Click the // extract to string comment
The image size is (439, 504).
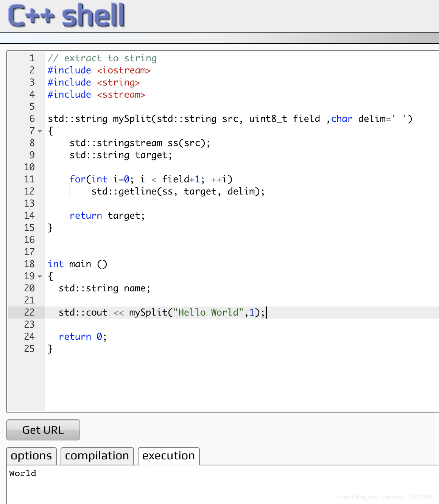pyautogui.click(x=102, y=58)
